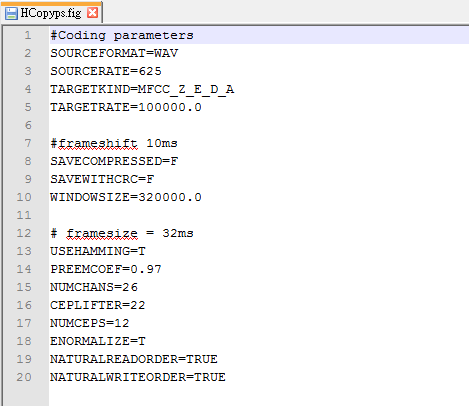Click line number 11 in margin

[x=24, y=215]
